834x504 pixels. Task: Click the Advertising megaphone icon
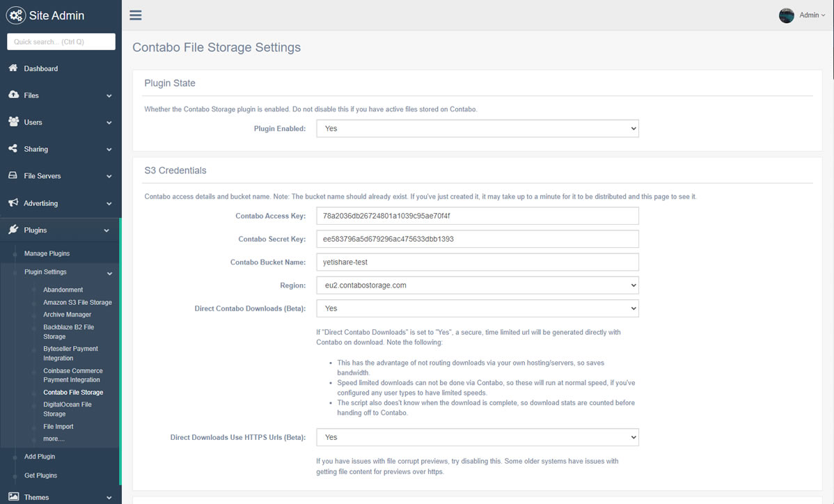(x=13, y=203)
